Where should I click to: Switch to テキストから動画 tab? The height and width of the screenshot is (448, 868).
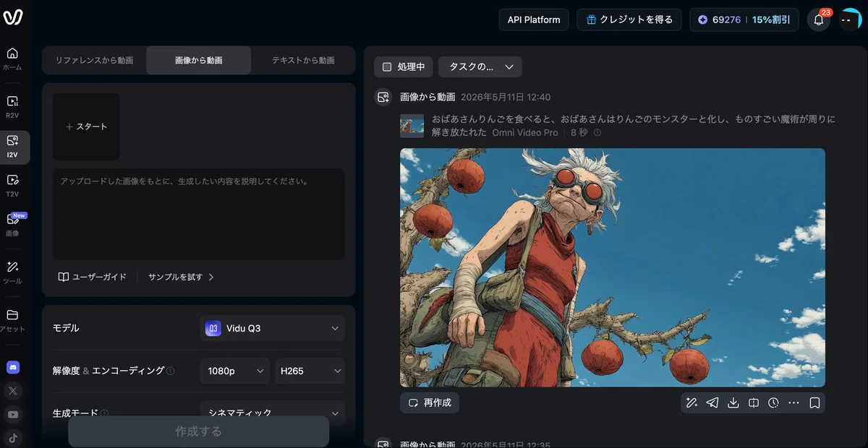303,61
